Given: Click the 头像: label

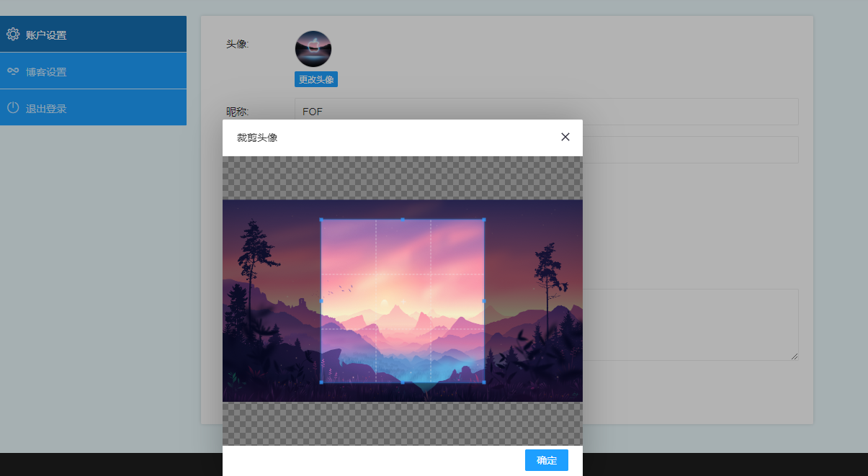Looking at the screenshot, I should tap(238, 44).
